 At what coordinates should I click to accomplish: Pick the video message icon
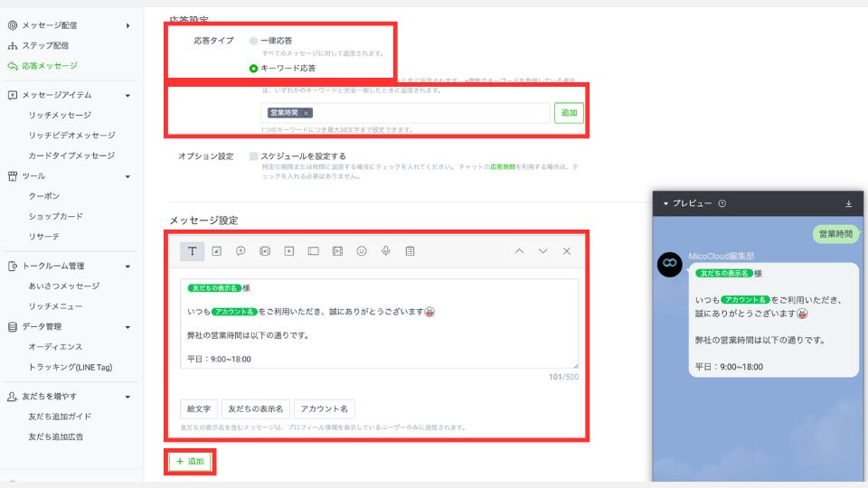tap(289, 251)
